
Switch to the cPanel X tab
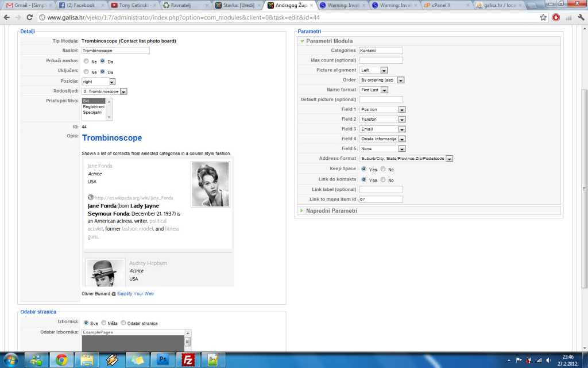click(x=444, y=5)
